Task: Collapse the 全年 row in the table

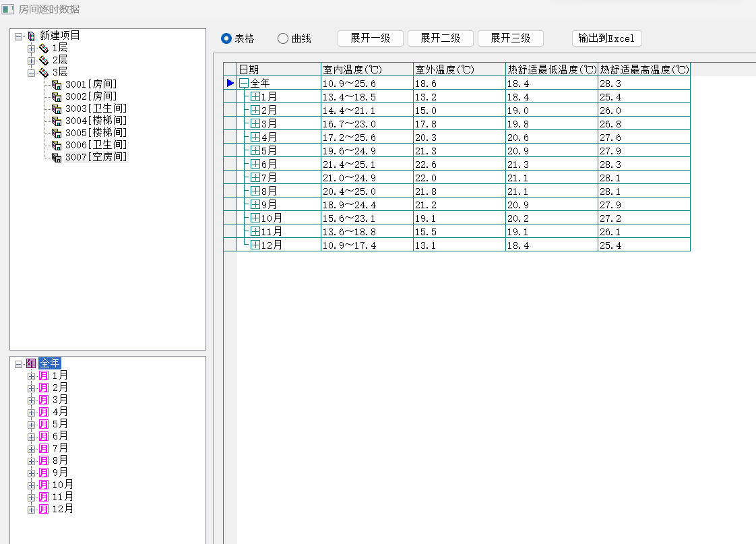Action: pos(244,83)
